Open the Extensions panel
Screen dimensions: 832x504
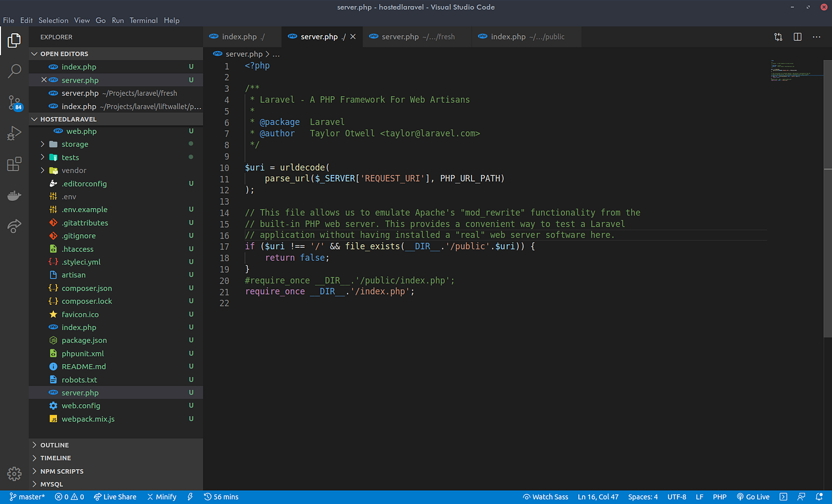[14, 164]
